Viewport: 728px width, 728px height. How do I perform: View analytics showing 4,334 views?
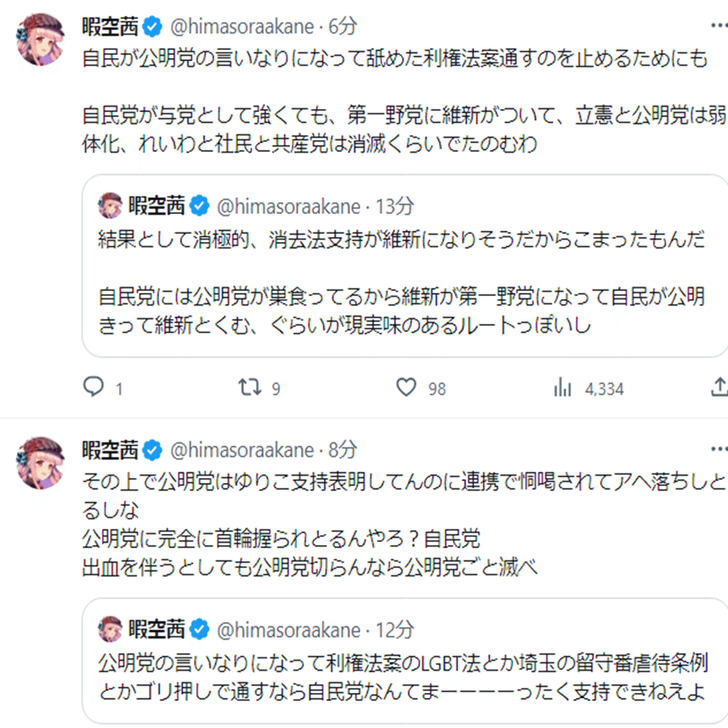coord(563,387)
